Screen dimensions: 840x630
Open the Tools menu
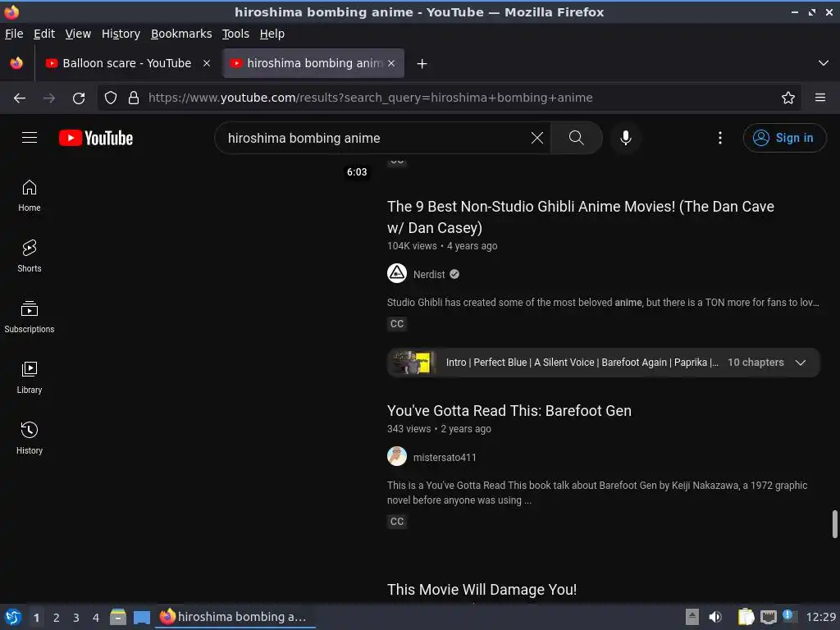click(235, 34)
